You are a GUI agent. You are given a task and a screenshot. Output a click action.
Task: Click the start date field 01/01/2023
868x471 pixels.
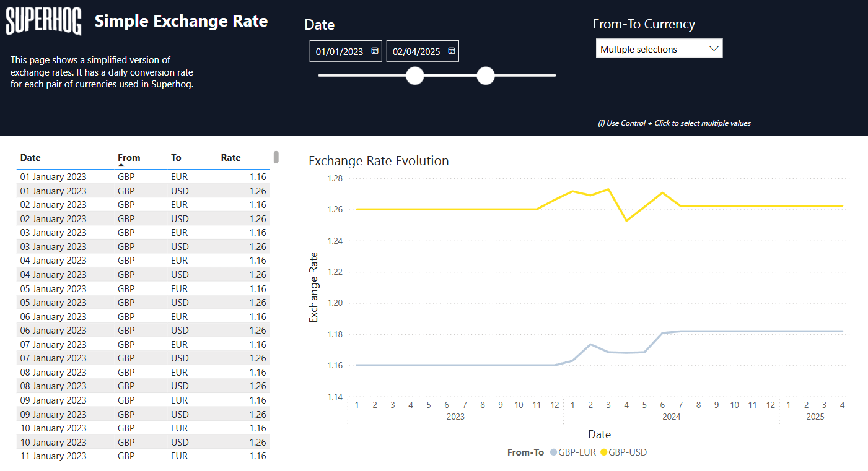coord(340,51)
